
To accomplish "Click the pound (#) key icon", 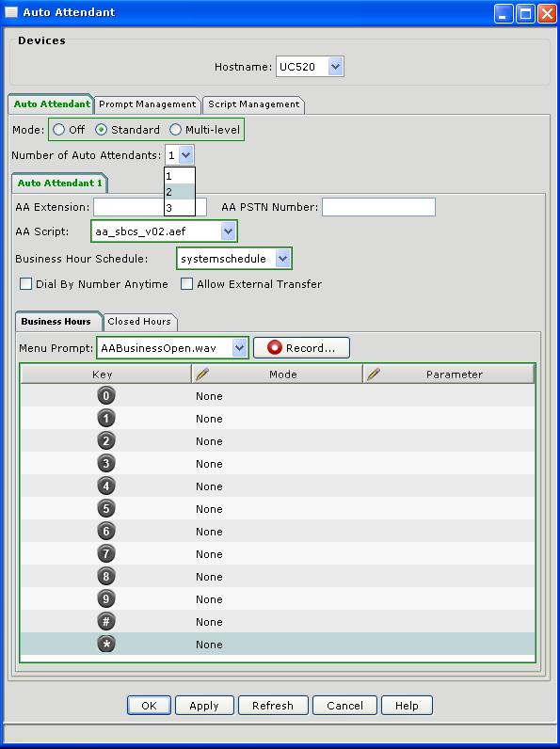I will 106,622.
